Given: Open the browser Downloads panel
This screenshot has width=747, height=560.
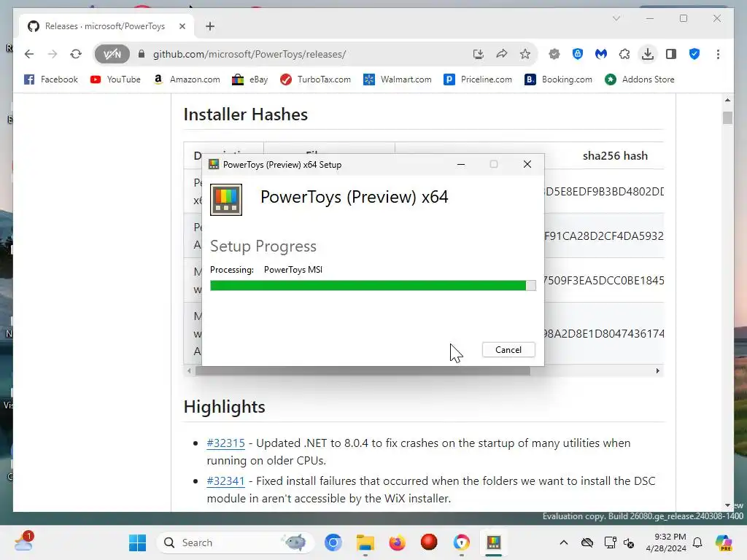Looking at the screenshot, I should 648,54.
